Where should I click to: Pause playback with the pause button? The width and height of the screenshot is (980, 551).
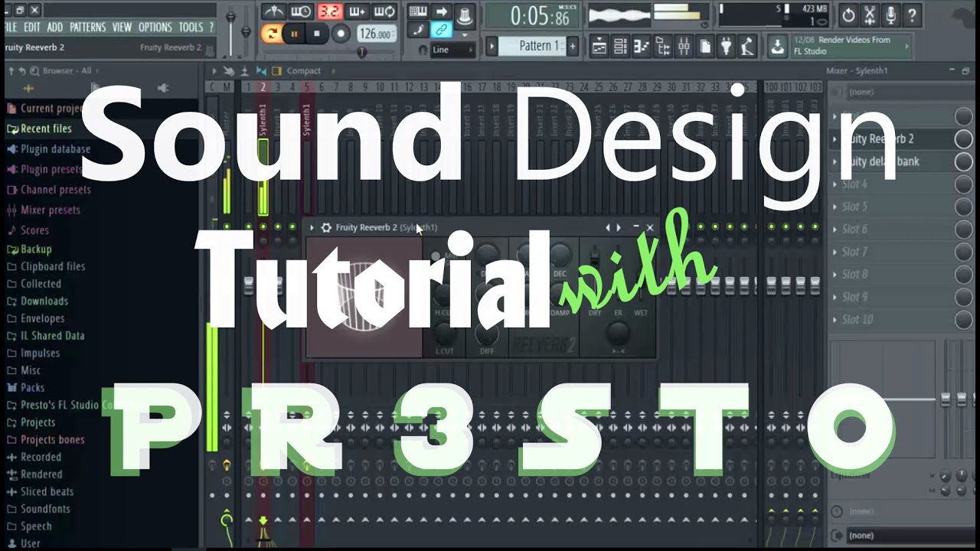click(294, 34)
